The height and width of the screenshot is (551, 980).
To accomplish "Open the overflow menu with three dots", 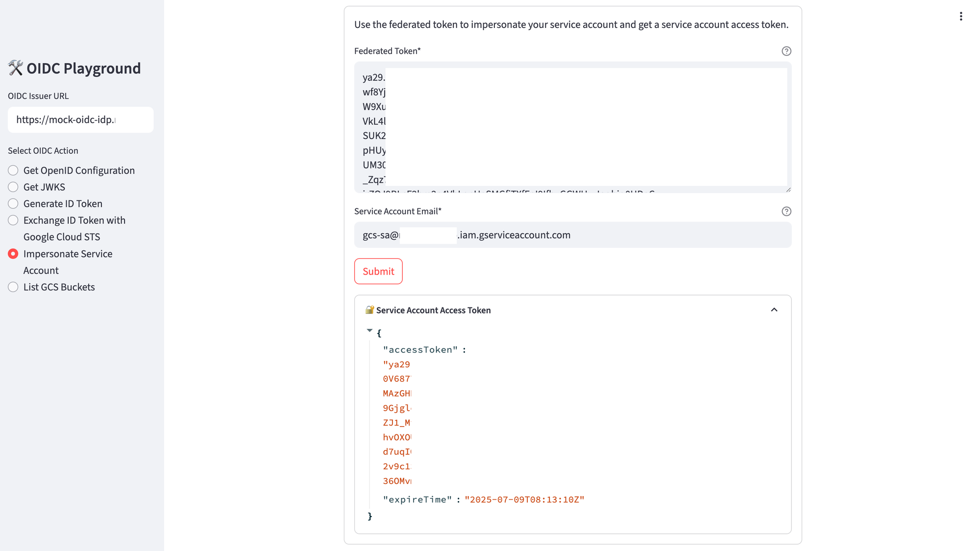I will 961,16.
